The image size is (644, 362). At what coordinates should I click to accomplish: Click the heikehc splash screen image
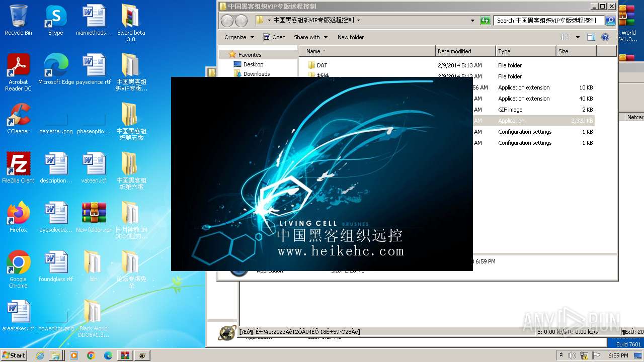click(322, 174)
